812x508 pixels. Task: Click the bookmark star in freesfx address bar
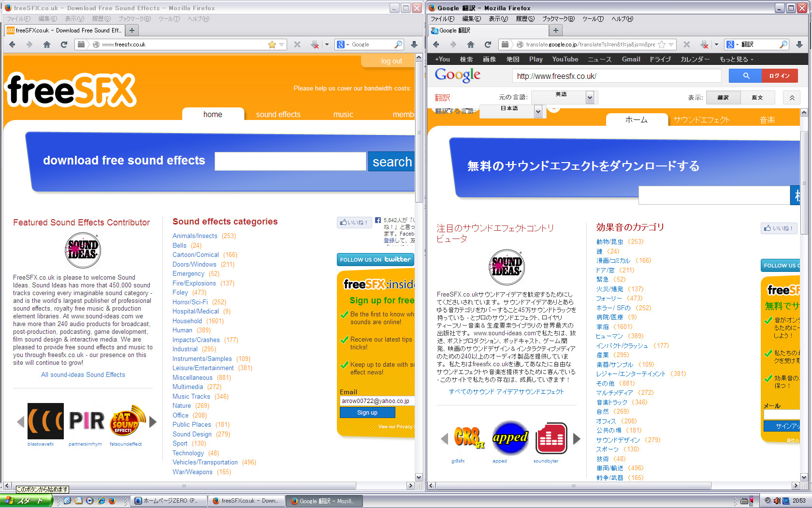pos(272,45)
